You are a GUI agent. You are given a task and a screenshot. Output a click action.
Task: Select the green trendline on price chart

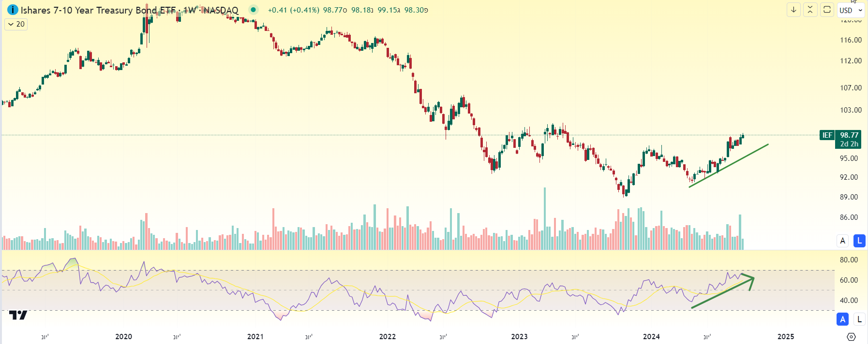coord(729,165)
